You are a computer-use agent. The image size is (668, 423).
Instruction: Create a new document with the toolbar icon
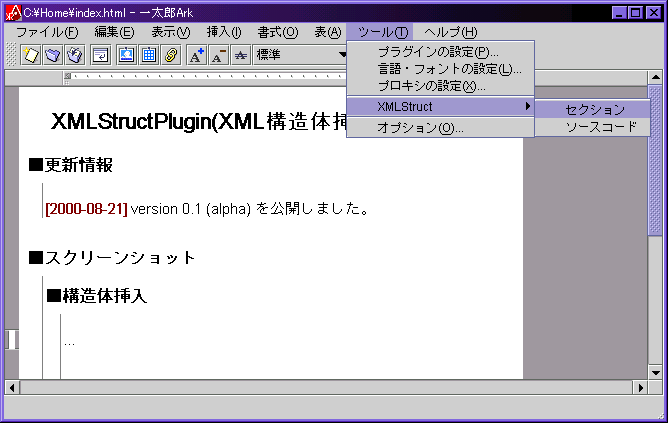(31, 55)
